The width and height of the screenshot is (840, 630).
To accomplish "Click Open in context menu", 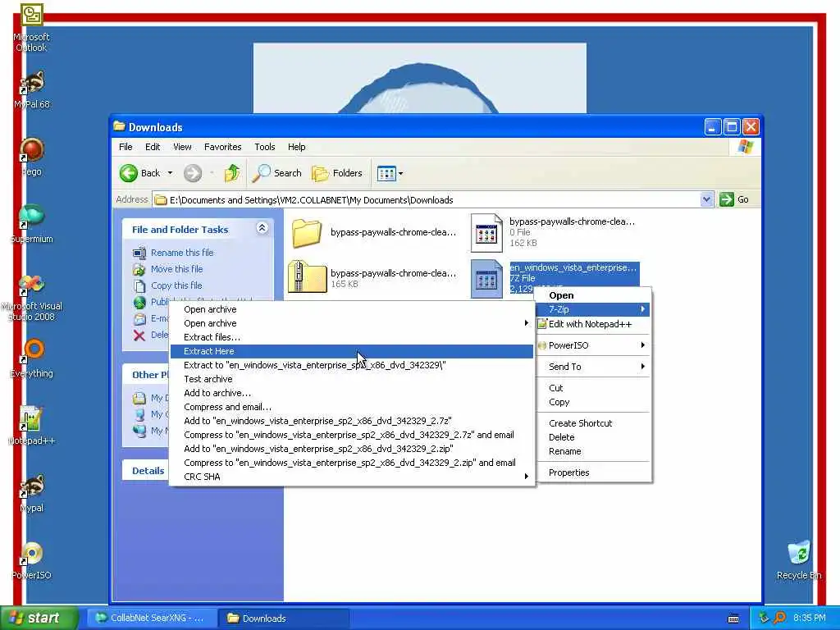I will (x=593, y=295).
